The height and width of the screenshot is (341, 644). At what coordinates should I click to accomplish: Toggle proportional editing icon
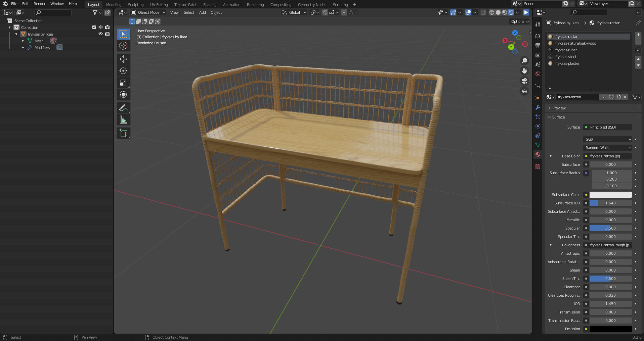click(344, 12)
